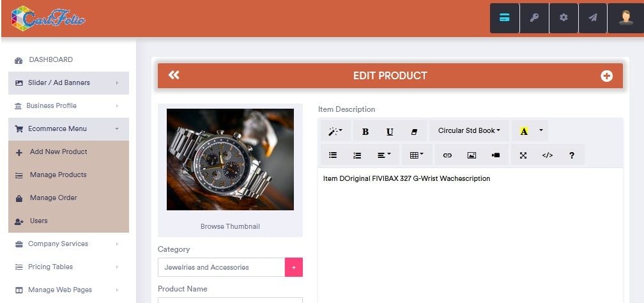Click the Product Name input field
Screen dimensions: 644x303
point(230,300)
